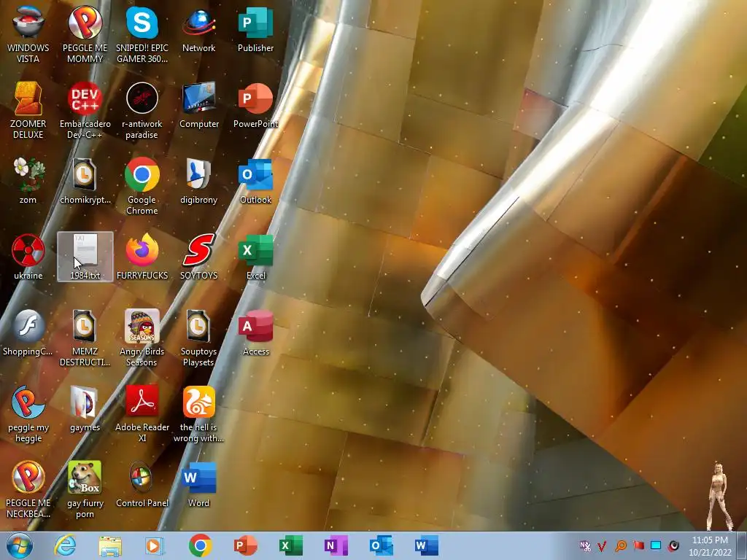Launch Internet Explorer from the taskbar

(65, 545)
